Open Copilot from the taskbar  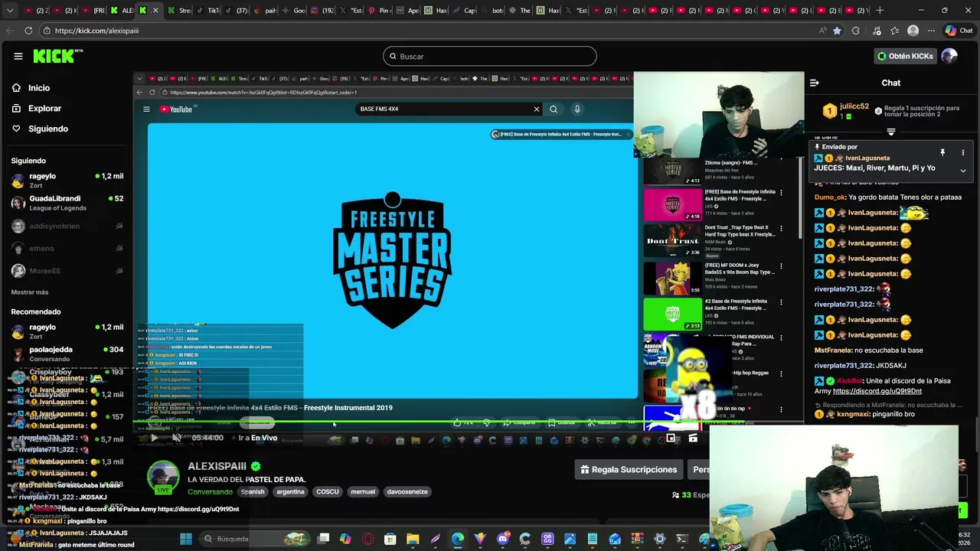(x=345, y=539)
